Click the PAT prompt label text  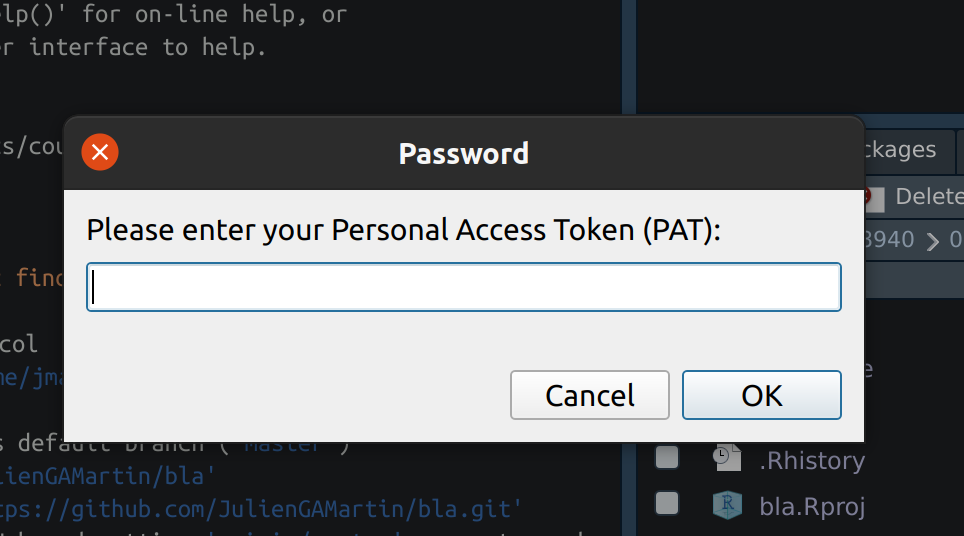(404, 230)
